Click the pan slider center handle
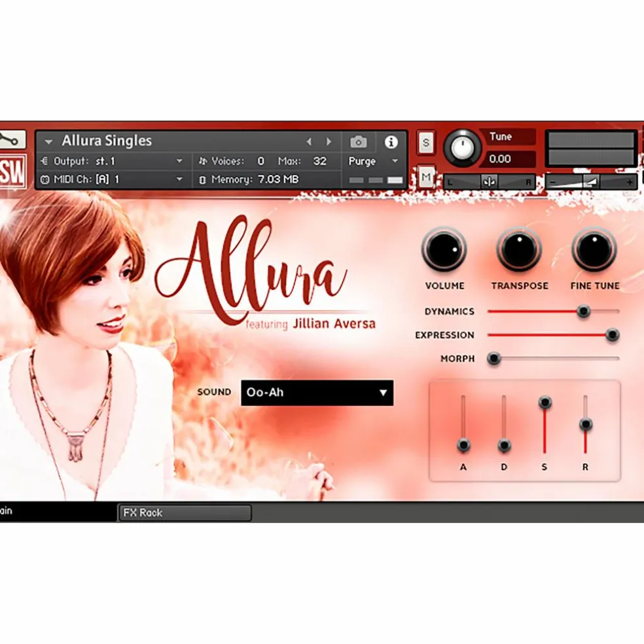644x644 pixels. (x=489, y=181)
